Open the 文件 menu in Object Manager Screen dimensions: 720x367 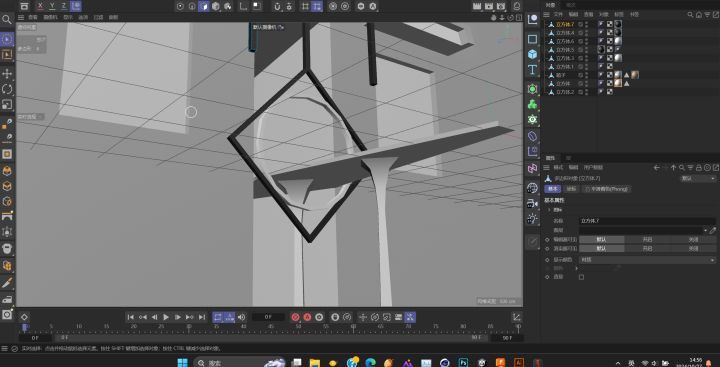(558, 15)
